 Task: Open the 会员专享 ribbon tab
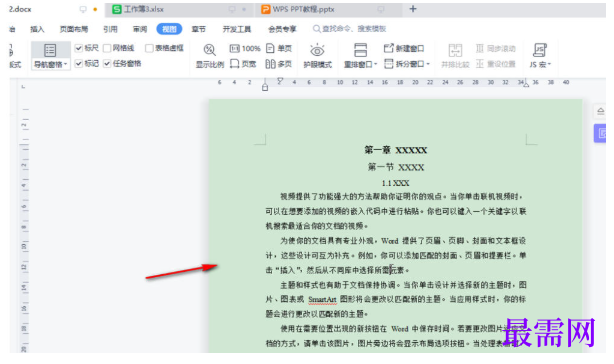(x=282, y=29)
